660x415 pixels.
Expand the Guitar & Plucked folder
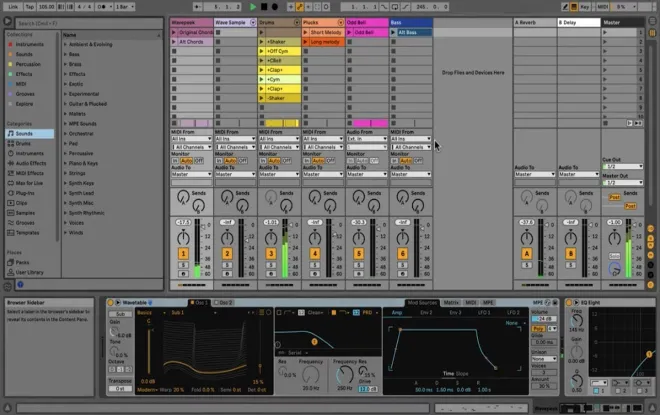65,104
